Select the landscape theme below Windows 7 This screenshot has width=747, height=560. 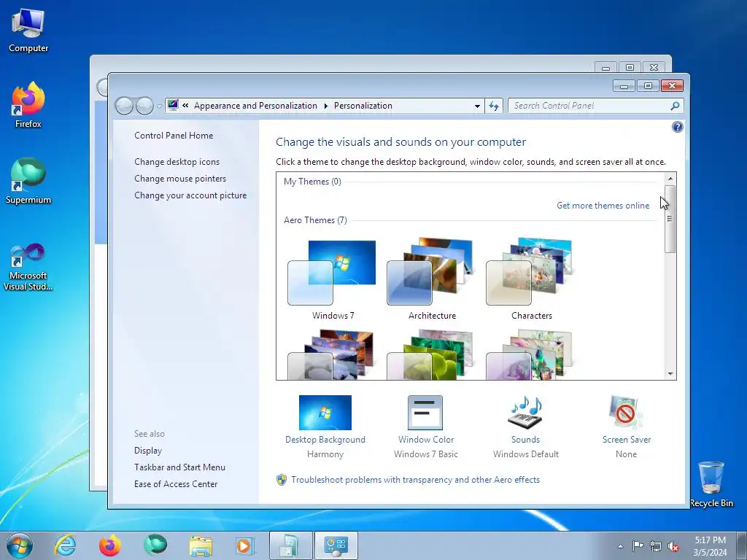tap(333, 355)
